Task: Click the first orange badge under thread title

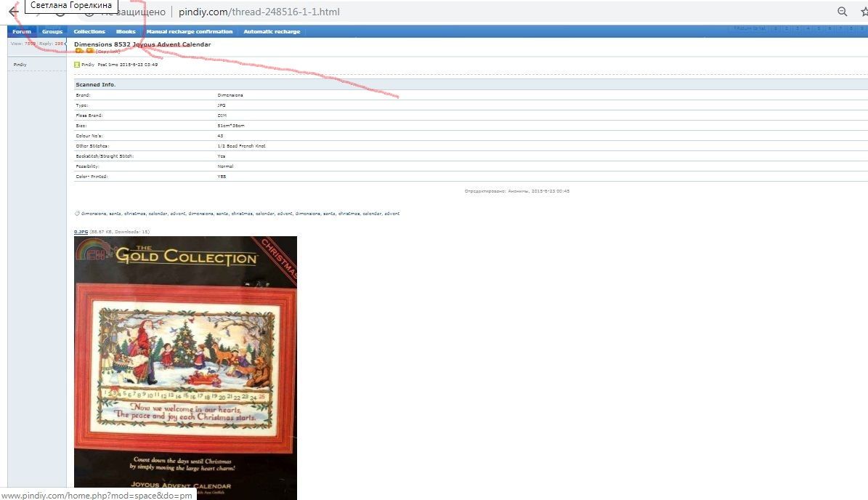Action: [79, 51]
